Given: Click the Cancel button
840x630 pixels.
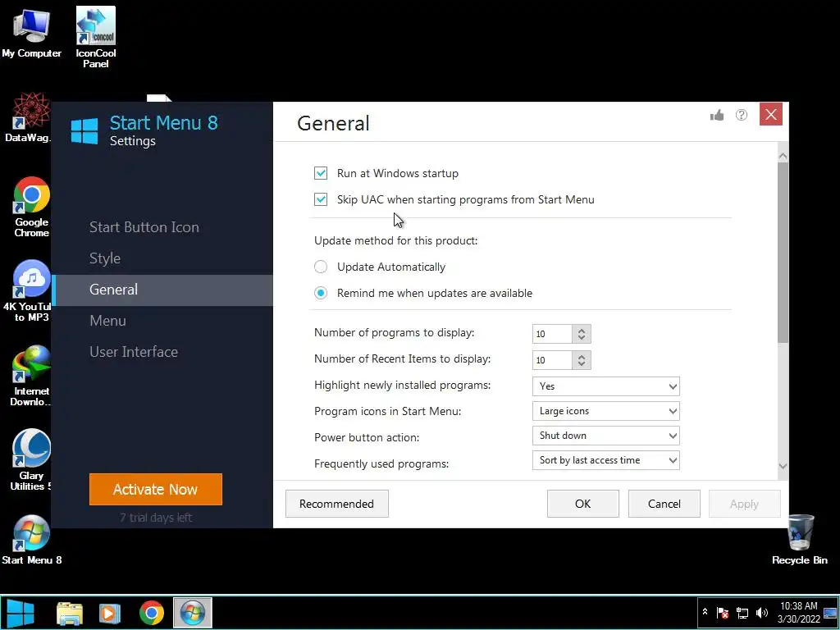Looking at the screenshot, I should [x=664, y=504].
